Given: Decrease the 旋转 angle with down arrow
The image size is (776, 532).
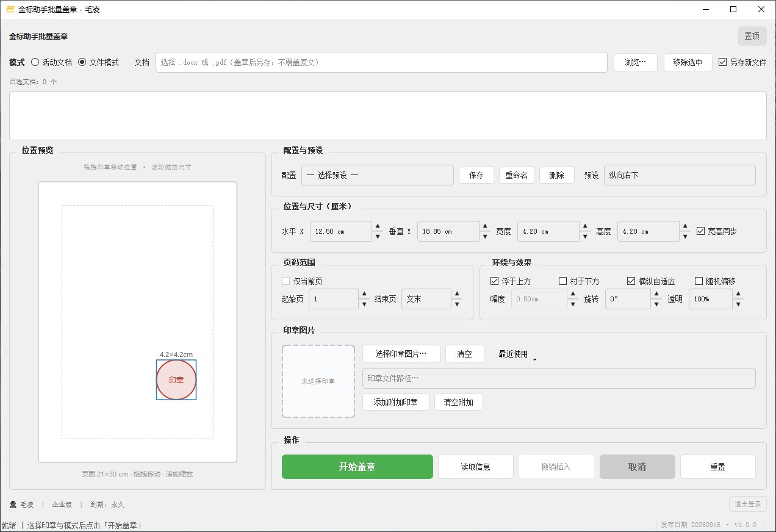Looking at the screenshot, I should click(656, 304).
